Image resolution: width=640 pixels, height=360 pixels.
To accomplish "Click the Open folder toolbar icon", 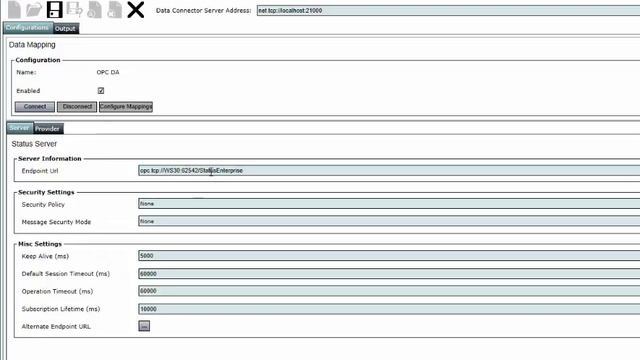I will click(34, 9).
